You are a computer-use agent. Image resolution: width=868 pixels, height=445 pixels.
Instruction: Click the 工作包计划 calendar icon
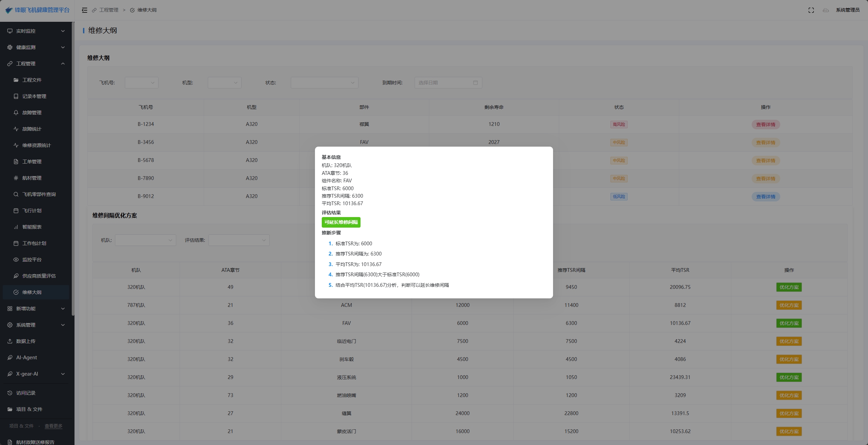click(x=16, y=243)
